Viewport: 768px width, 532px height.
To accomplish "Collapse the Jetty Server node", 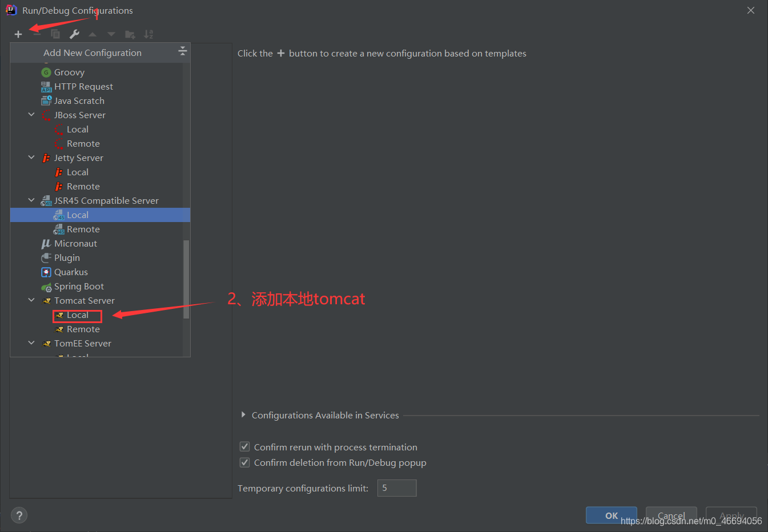I will point(31,158).
